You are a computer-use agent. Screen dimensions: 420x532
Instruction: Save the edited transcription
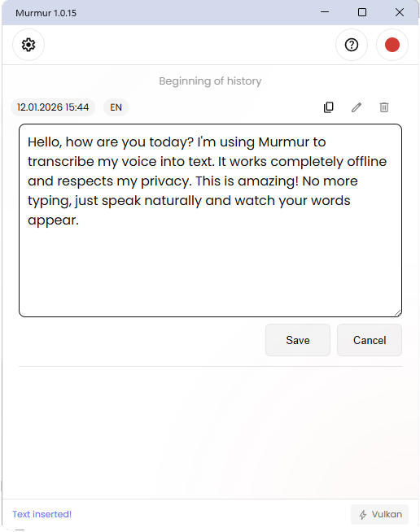point(298,340)
